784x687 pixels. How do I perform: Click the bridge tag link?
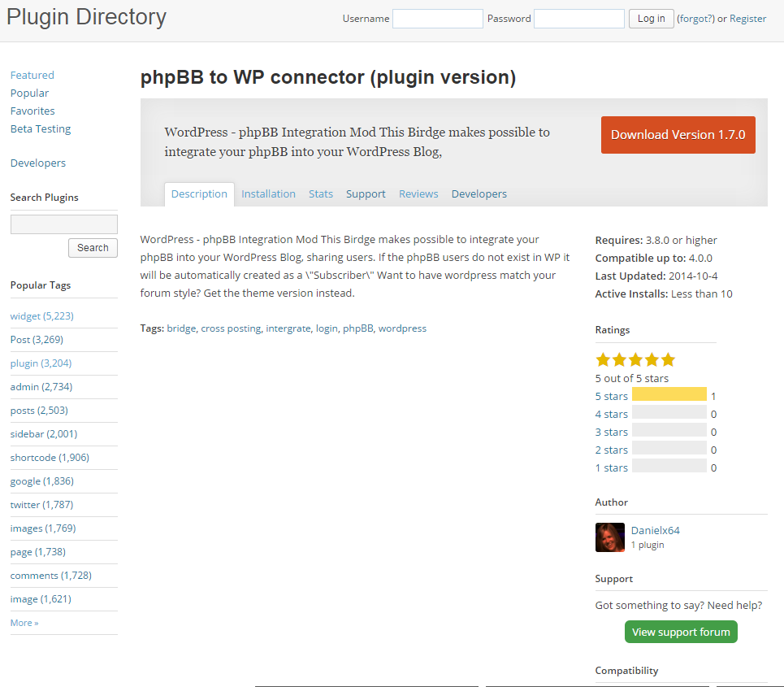[181, 328]
